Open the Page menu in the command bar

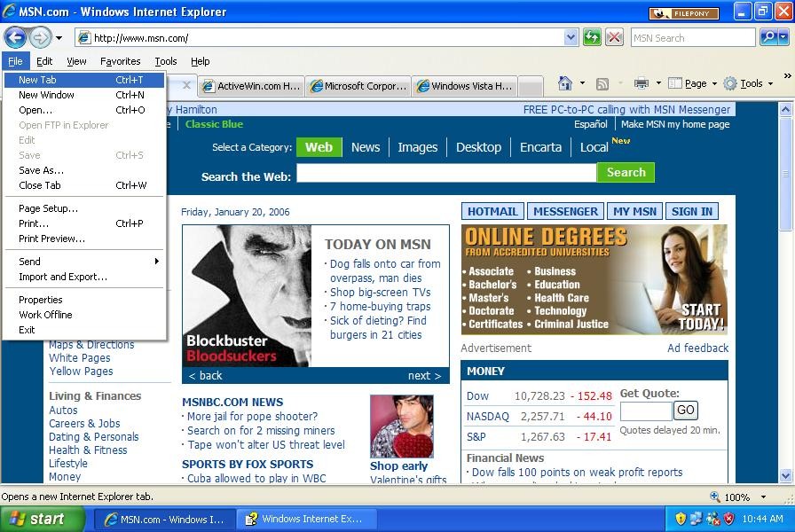click(693, 83)
